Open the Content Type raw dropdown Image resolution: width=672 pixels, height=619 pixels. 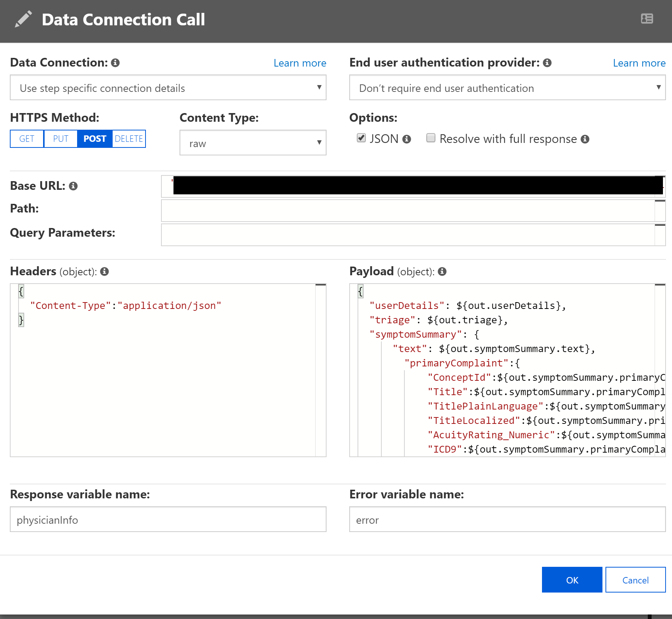point(253,143)
